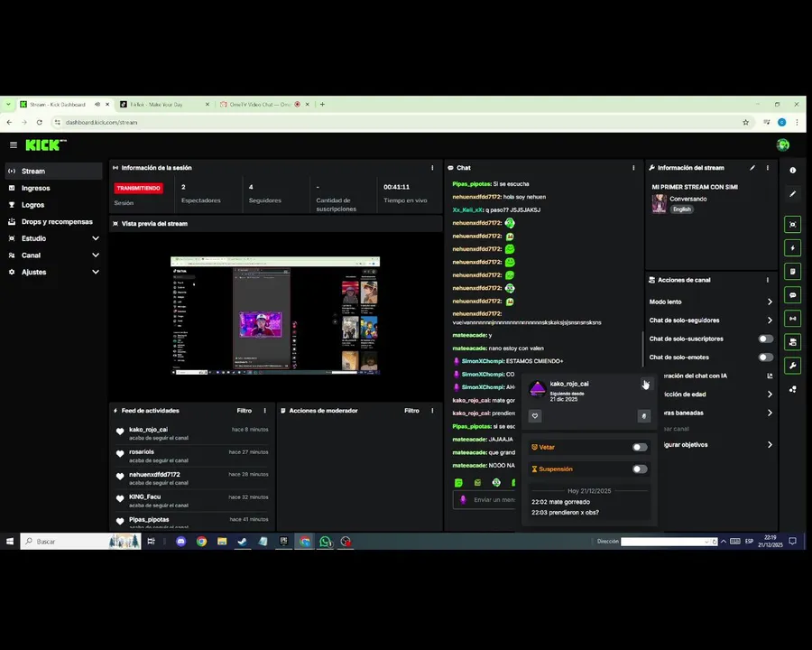Toggle the document note icon in the right rail
Viewport: 812px width, 650px height.
792,272
